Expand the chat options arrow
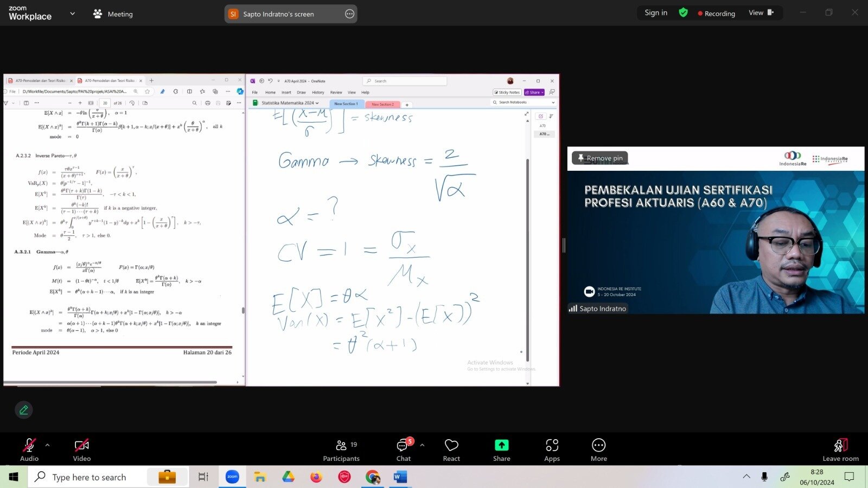 pyautogui.click(x=422, y=445)
